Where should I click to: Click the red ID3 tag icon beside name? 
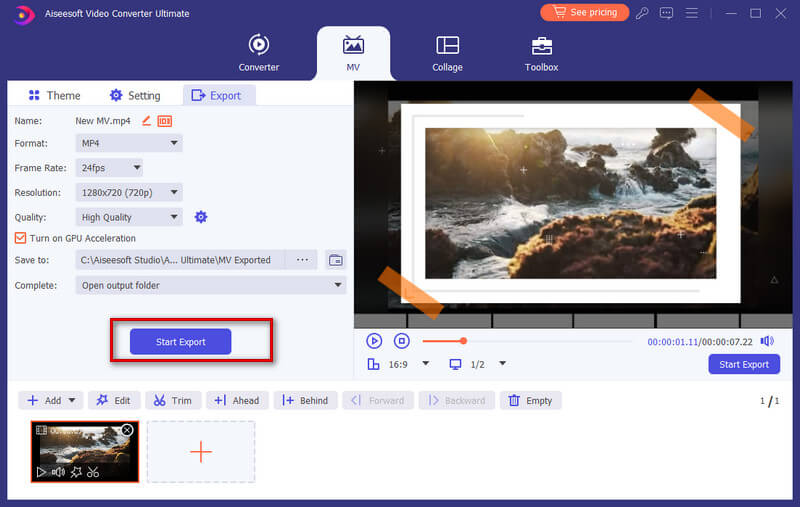coord(164,121)
